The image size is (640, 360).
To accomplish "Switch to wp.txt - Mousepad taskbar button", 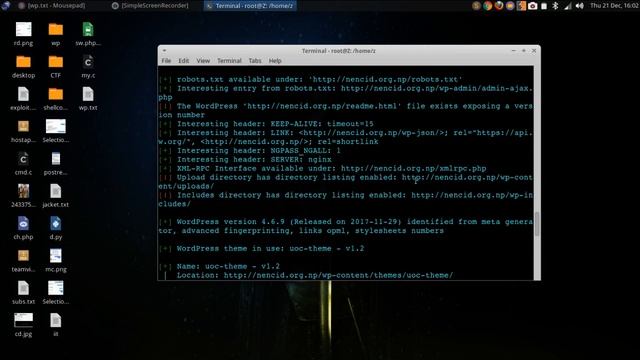I will [52, 6].
